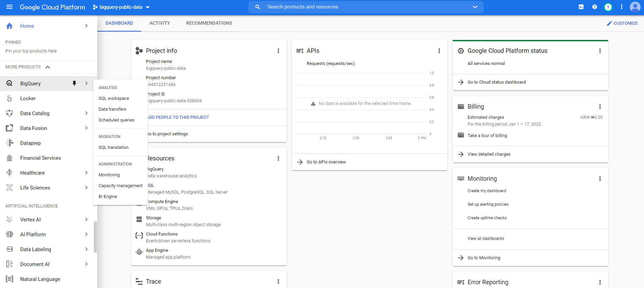The image size is (644, 288).
Task: Click the Healthcare sidebar icon
Action: coord(9,173)
